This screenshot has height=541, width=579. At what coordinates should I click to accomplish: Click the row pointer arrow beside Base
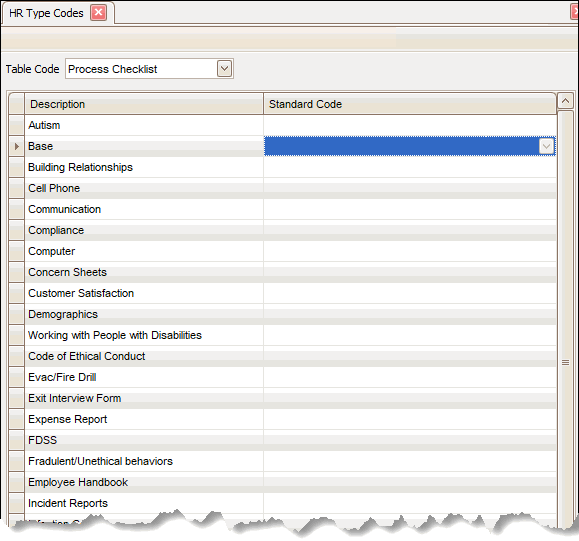(17, 146)
